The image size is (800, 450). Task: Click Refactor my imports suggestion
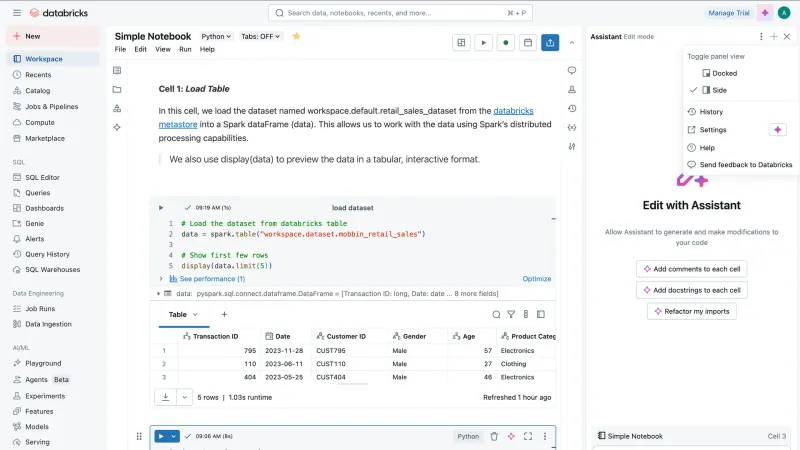tap(691, 311)
